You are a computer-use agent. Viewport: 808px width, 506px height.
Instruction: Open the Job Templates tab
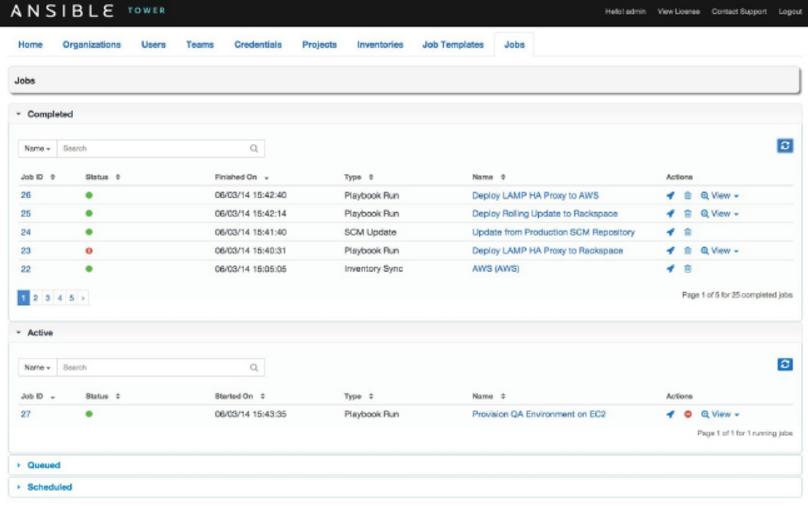(453, 45)
